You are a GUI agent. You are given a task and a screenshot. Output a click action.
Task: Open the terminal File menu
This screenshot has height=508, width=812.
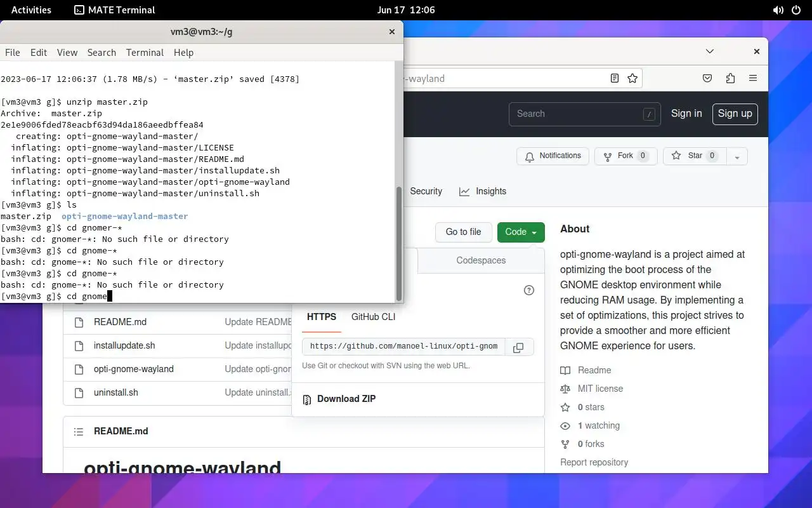13,53
